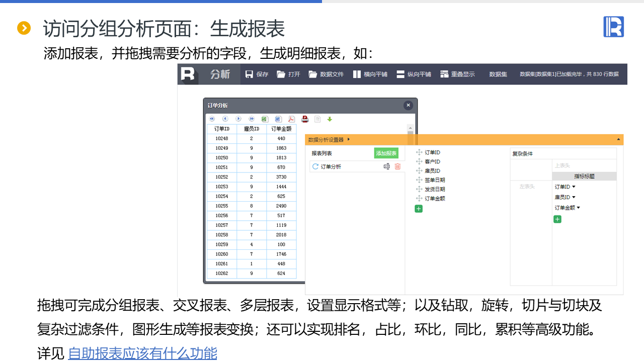644x362 pixels.
Task: Click the Word export icon
Action: (278, 119)
